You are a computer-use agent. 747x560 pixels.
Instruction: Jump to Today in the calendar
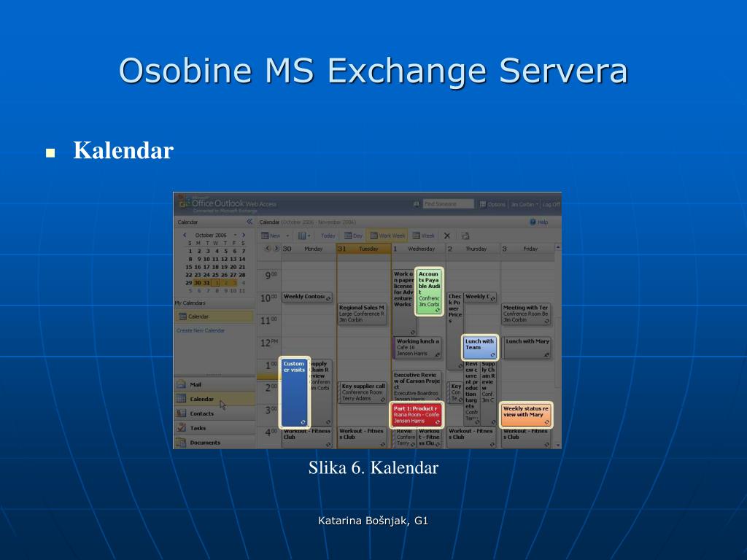tap(328, 236)
